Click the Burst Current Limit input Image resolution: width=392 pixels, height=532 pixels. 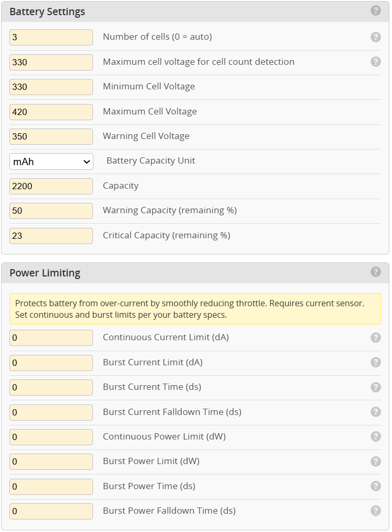51,363
